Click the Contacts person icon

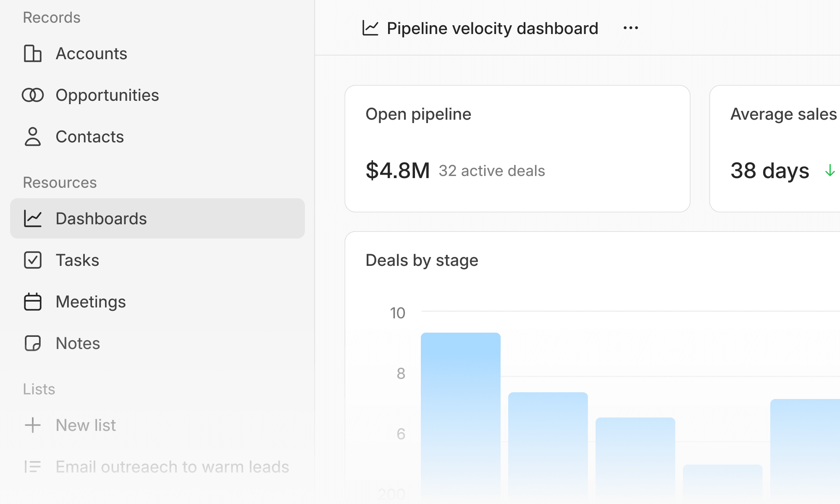click(33, 137)
